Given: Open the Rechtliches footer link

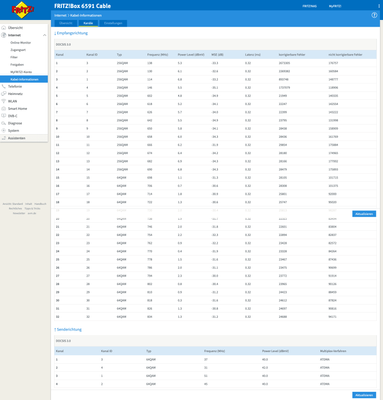Looking at the screenshot, I should pyautogui.click(x=15, y=208).
